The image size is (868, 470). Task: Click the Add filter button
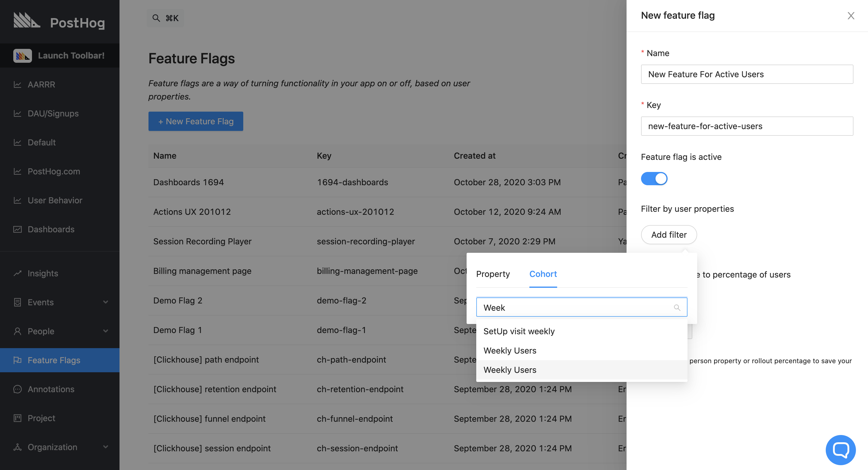[x=669, y=235]
